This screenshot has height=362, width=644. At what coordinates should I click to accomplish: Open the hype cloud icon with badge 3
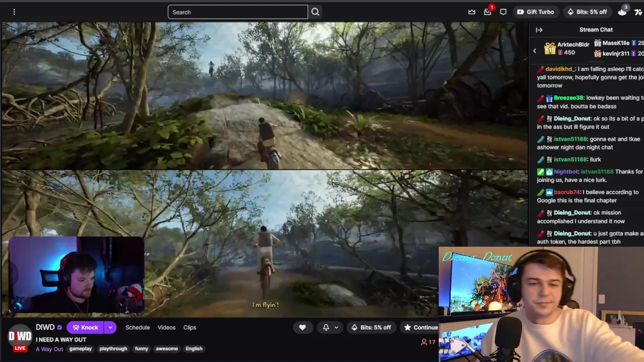coord(622,12)
